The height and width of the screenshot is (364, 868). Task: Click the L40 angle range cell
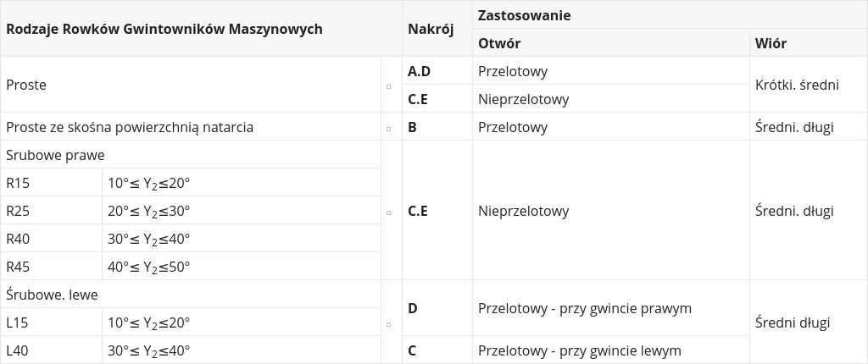(x=149, y=350)
